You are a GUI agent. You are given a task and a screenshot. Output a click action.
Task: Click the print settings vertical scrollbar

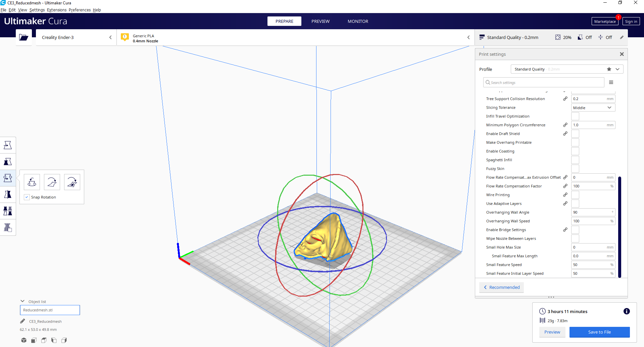click(x=620, y=227)
